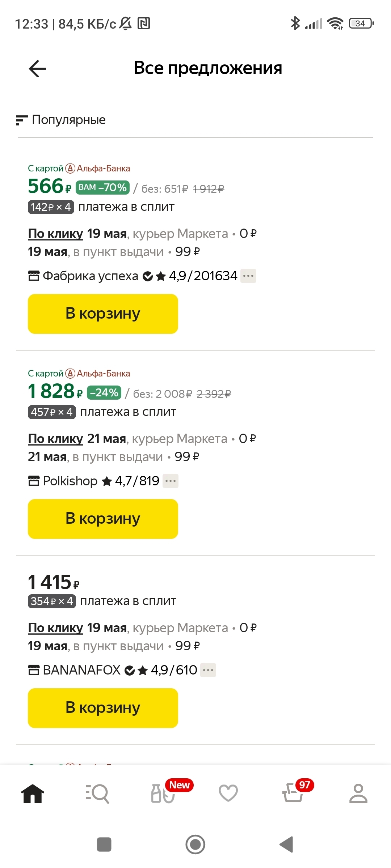Open the Популярные sort dropdown
The width and height of the screenshot is (391, 868).
point(61,120)
